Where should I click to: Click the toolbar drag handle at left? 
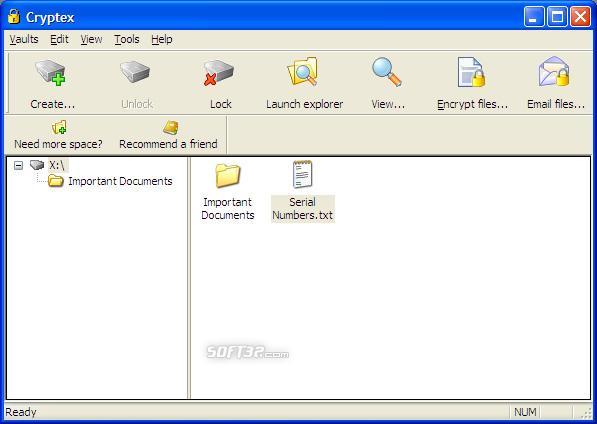tap(8, 83)
